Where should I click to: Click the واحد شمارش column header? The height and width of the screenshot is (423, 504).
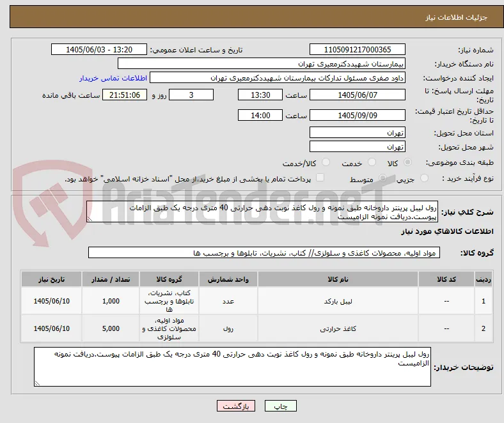[x=228, y=279]
